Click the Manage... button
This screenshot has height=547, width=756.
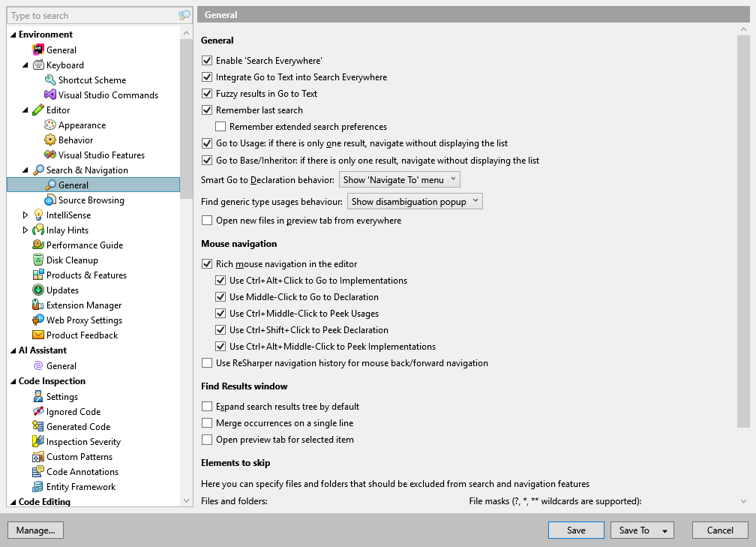point(35,530)
